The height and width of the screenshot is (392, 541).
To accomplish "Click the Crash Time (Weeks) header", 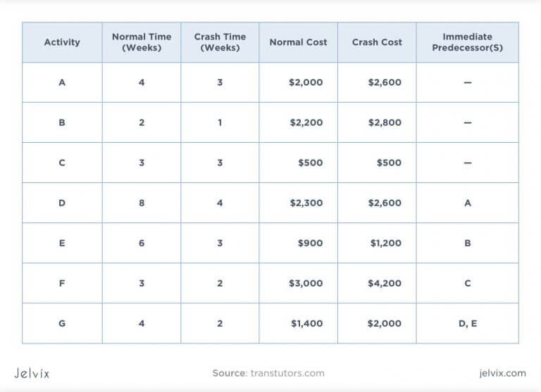I will (220, 42).
